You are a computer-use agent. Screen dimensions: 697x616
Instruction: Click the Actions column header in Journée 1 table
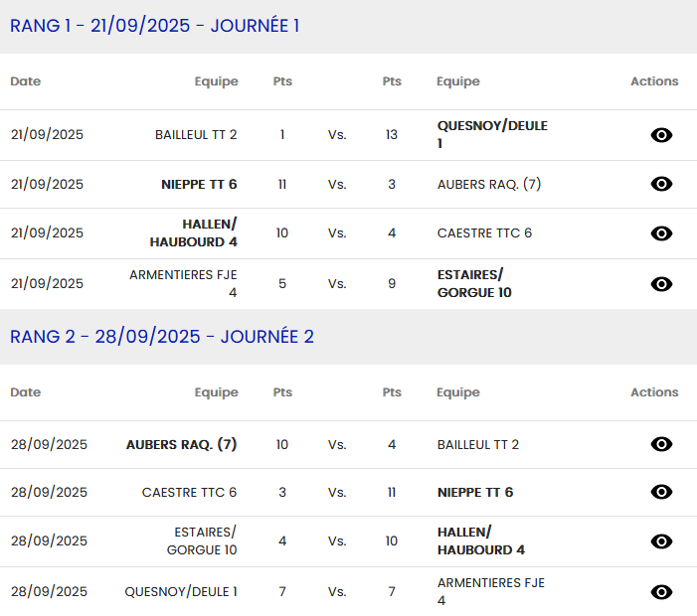click(x=654, y=81)
